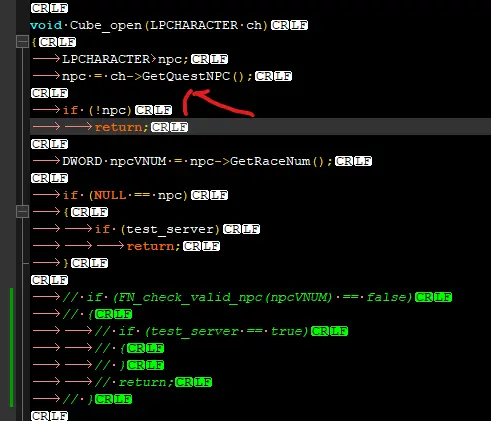Click 'NULL' in the if condition
This screenshot has width=491, height=421.
(110, 195)
